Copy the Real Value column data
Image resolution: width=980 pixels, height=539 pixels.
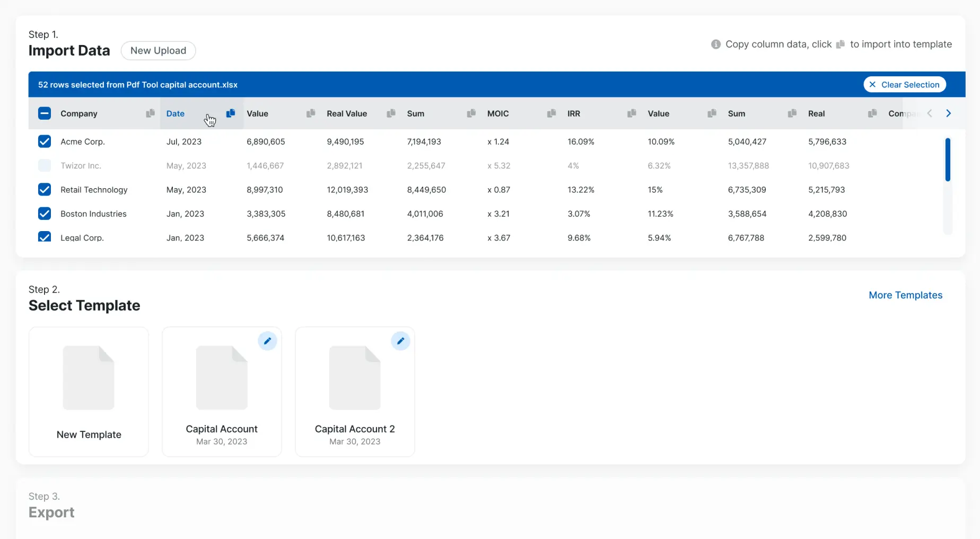391,113
